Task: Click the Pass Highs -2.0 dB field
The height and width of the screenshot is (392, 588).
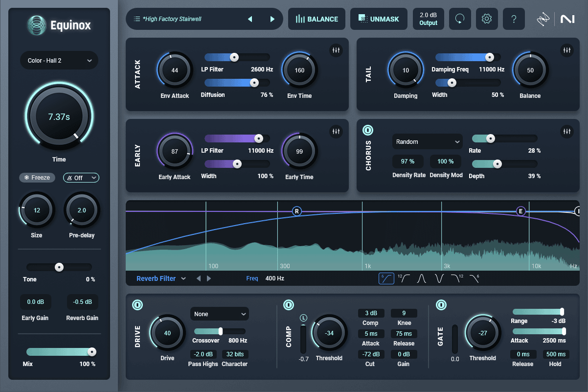Action: click(203, 354)
